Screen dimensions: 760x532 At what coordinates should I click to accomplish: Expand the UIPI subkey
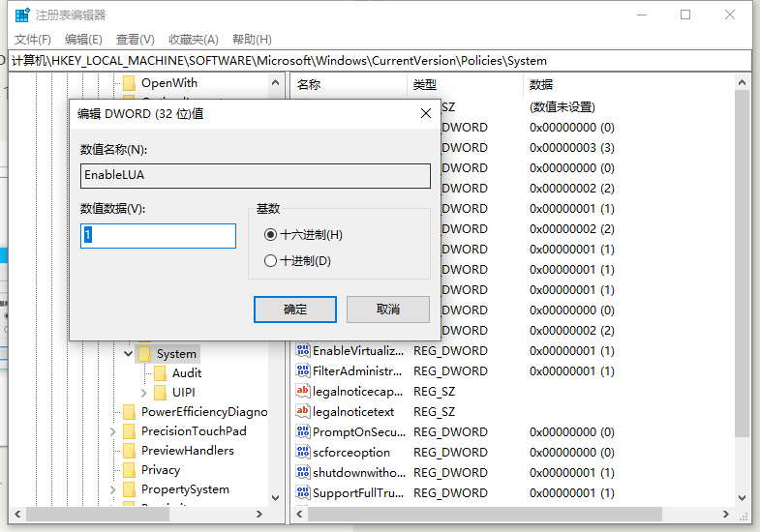tap(144, 393)
